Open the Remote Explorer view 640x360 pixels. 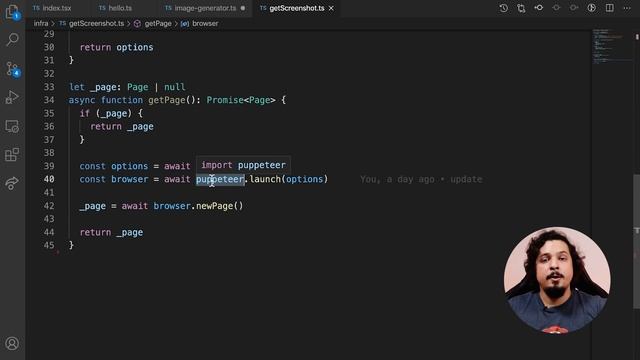(x=12, y=127)
